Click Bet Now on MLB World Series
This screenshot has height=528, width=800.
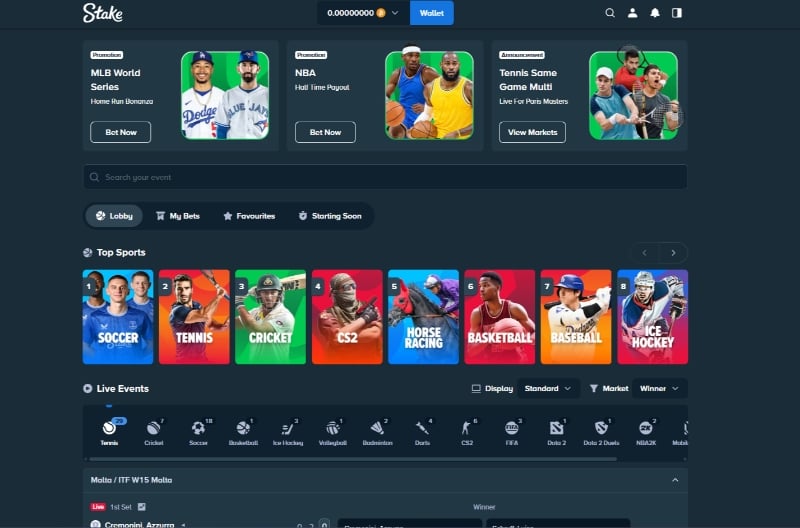pos(120,132)
